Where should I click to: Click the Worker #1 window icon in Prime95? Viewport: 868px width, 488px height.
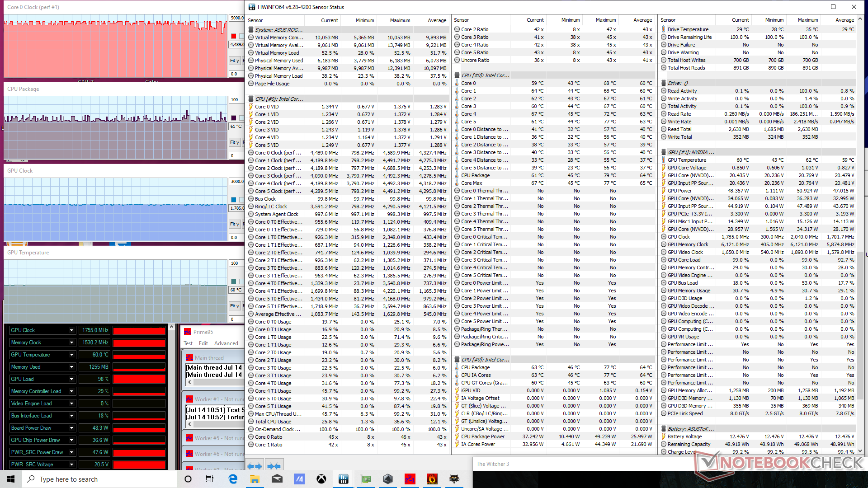click(x=189, y=399)
